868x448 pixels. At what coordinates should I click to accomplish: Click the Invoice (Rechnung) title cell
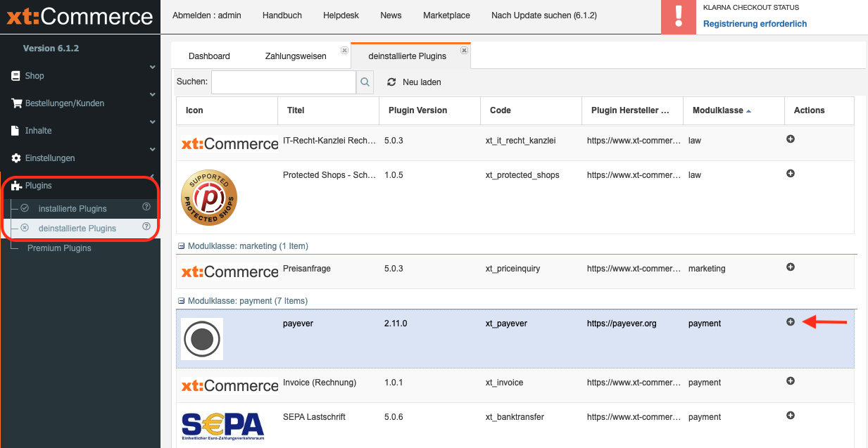[x=320, y=383]
